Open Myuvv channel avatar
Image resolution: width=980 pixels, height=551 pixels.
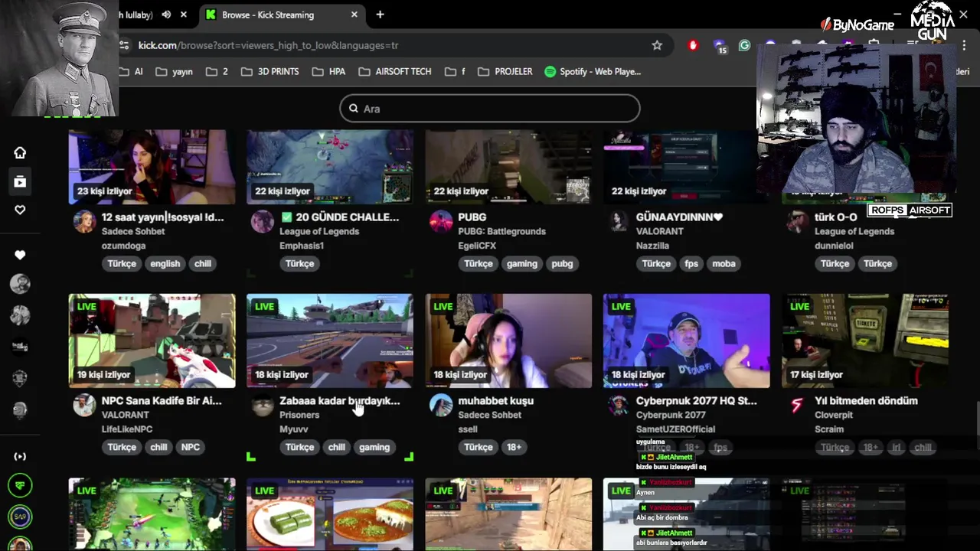(263, 406)
